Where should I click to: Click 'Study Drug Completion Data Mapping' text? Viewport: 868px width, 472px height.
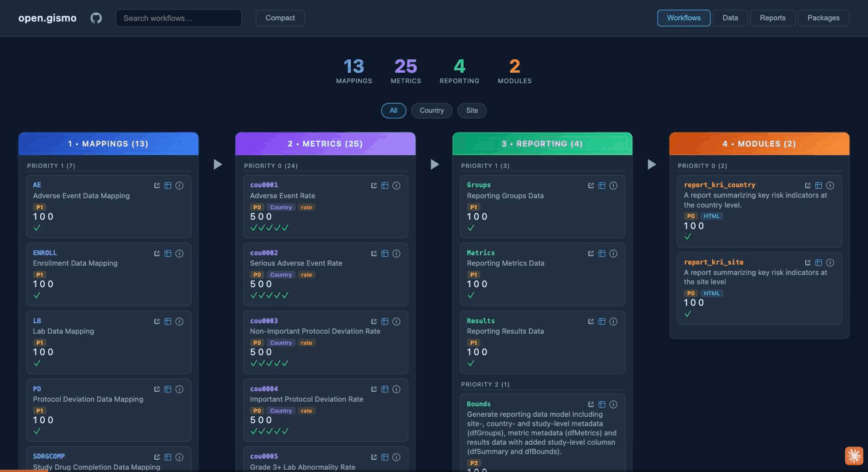97,467
